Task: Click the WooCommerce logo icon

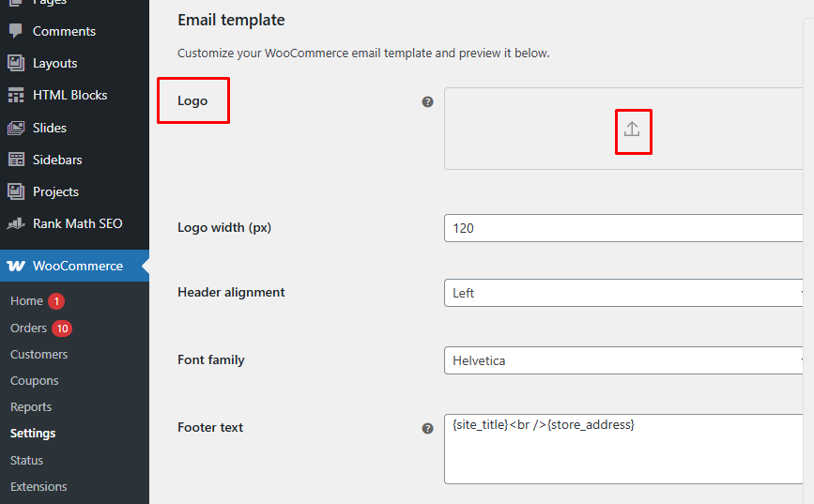Action: 16,266
